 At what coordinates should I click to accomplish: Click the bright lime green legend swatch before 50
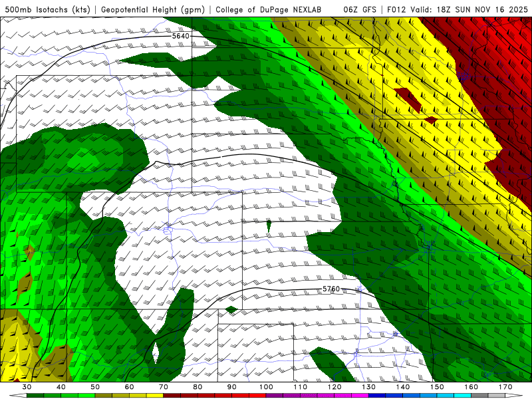(86, 396)
